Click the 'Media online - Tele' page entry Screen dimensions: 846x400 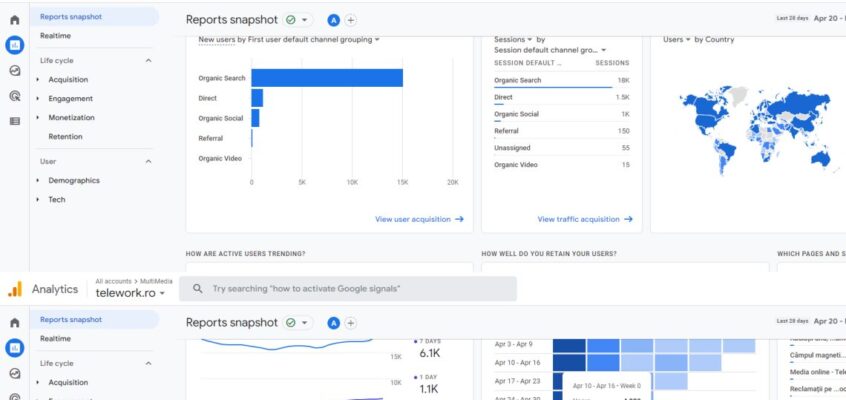(x=817, y=372)
